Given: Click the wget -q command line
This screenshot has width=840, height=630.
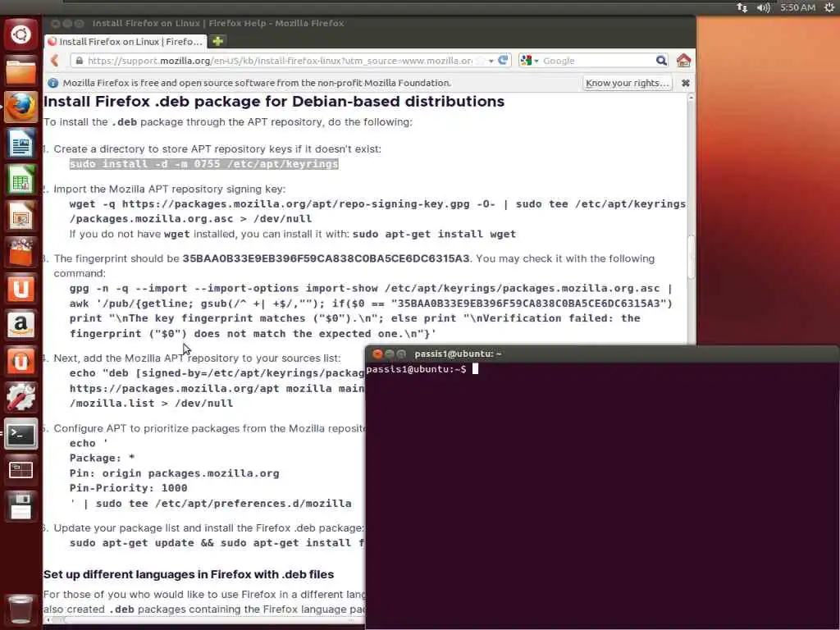Looking at the screenshot, I should [377, 204].
